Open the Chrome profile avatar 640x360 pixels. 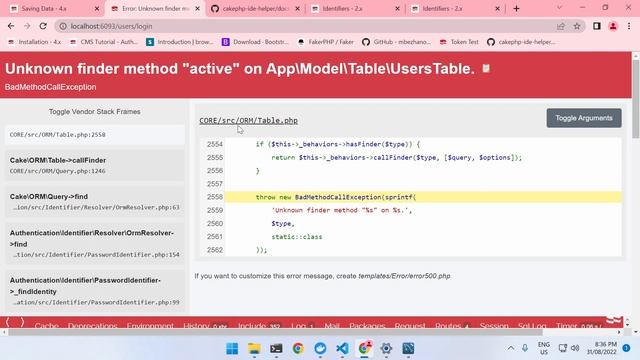pyautogui.click(x=613, y=26)
